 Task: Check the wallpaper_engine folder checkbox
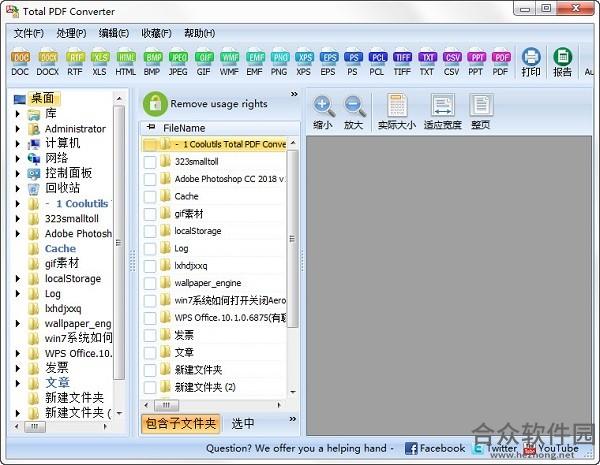150,283
